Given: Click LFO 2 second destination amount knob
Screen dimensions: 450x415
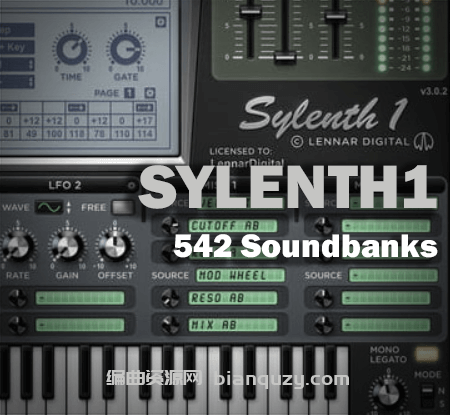Looking at the screenshot, I should (x=17, y=324).
